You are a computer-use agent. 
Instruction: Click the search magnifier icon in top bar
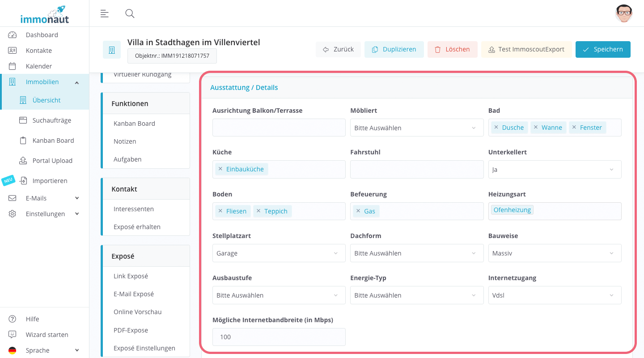pos(130,13)
